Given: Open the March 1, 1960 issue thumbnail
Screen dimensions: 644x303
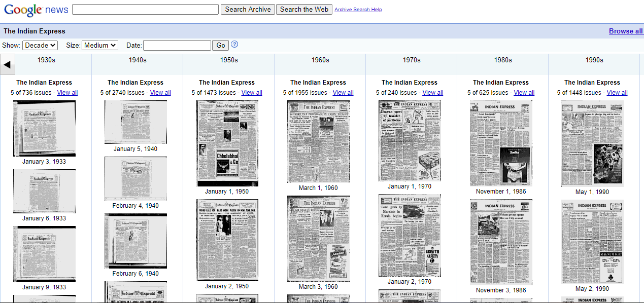Looking at the screenshot, I should [318, 141].
